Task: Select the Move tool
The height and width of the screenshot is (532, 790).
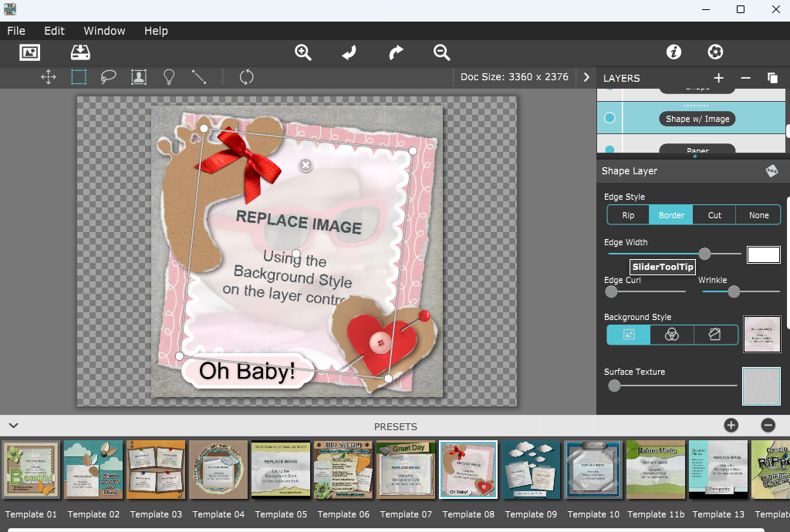Action: pos(49,77)
